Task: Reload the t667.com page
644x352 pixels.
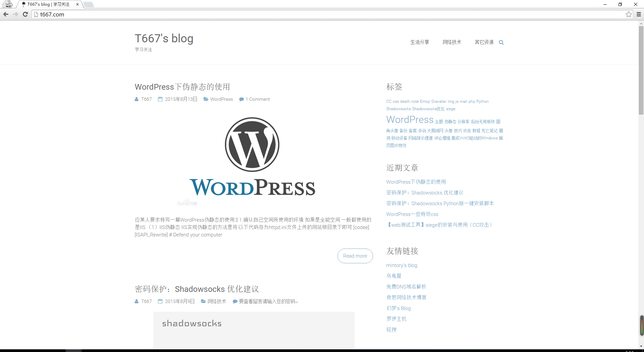Action: [25, 14]
